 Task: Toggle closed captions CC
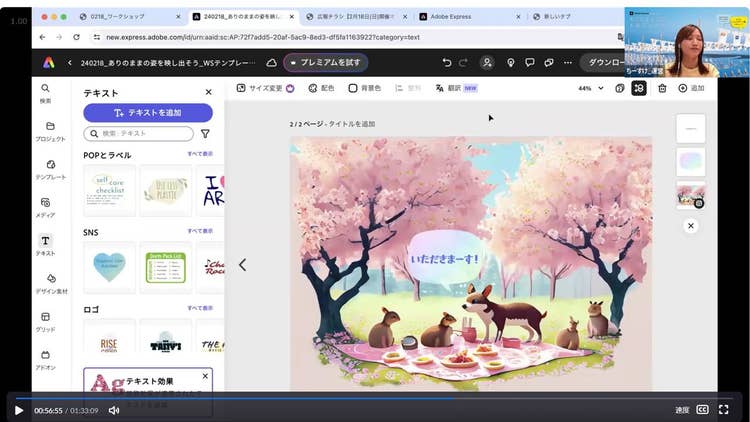coord(702,410)
